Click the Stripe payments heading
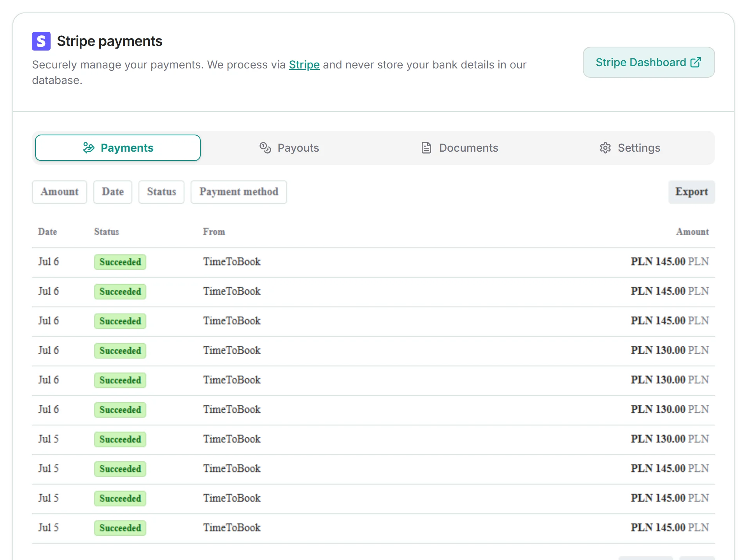Viewport: 747px width, 560px height. point(110,41)
